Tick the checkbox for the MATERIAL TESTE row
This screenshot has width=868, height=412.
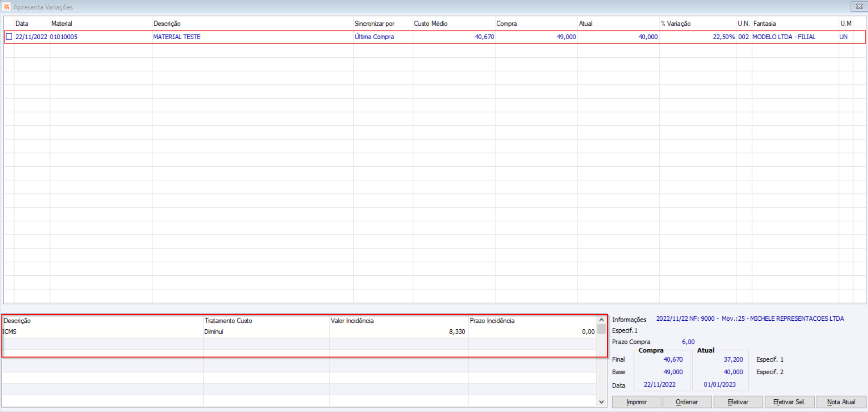(x=9, y=37)
